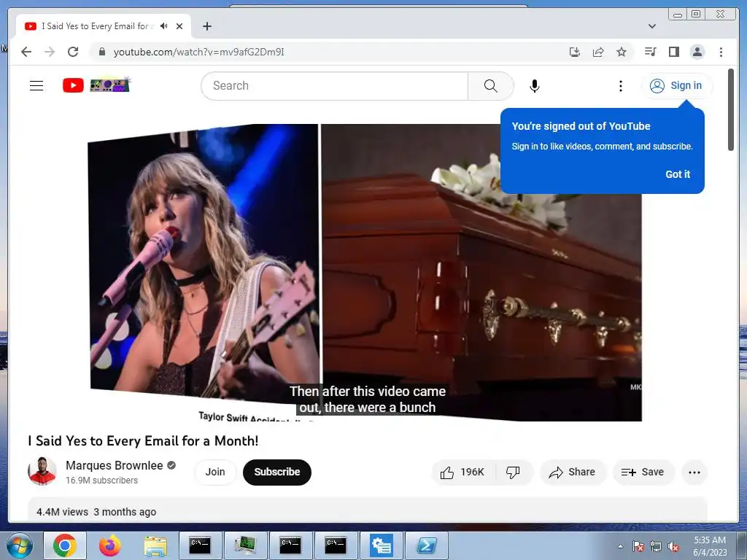Click the muted volume tray icon
This screenshot has width=747, height=560.
pyautogui.click(x=673, y=547)
